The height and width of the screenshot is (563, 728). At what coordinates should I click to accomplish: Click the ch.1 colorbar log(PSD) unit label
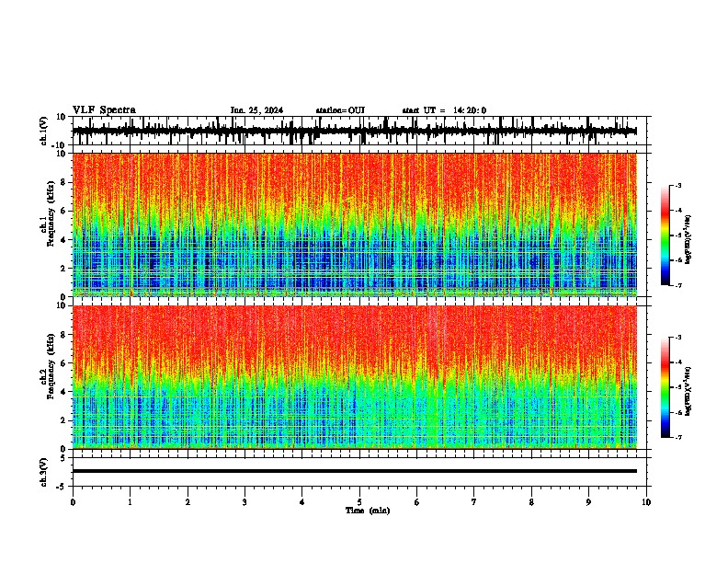[x=688, y=240]
